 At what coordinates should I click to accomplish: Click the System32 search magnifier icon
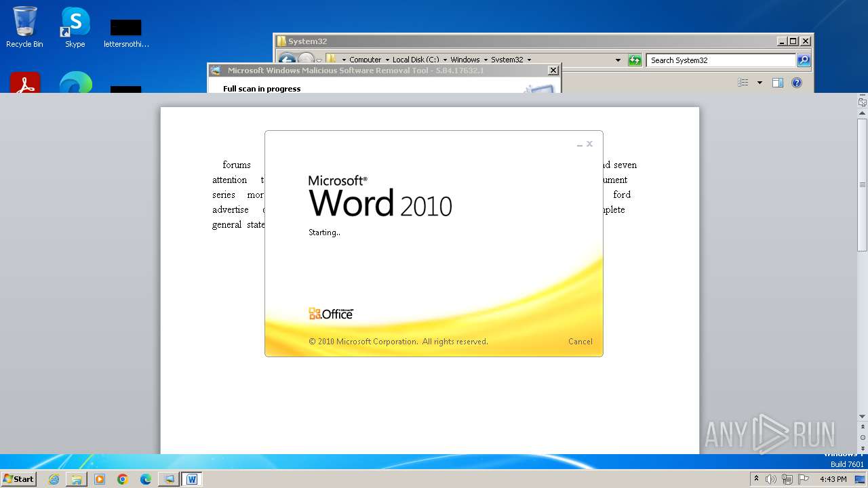(x=804, y=60)
